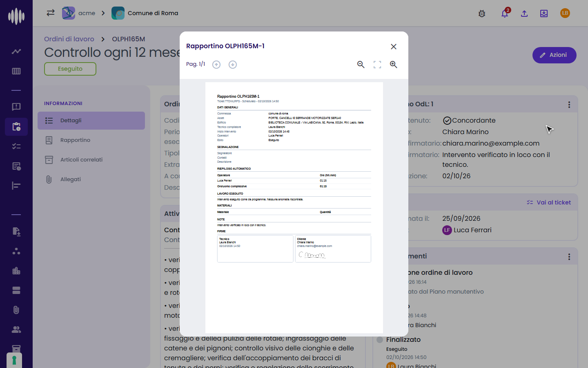The height and width of the screenshot is (368, 588).
Task: Zoom in the report preview
Action: [x=394, y=65]
